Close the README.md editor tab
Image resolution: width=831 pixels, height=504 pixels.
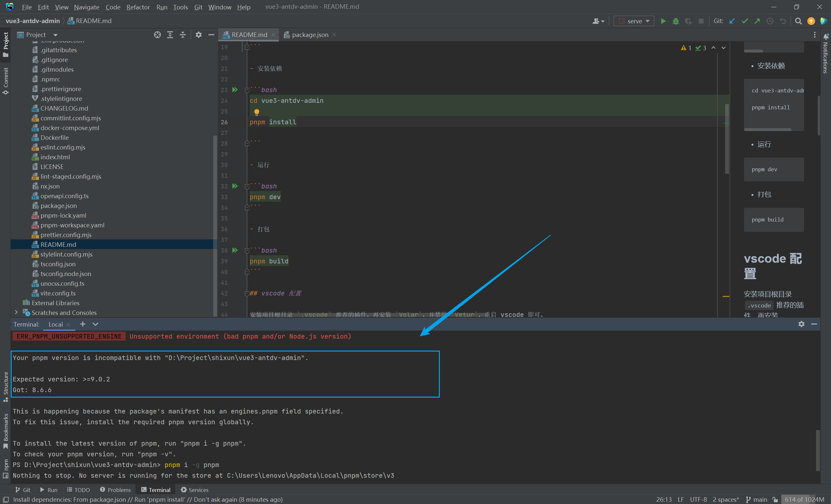pos(273,35)
